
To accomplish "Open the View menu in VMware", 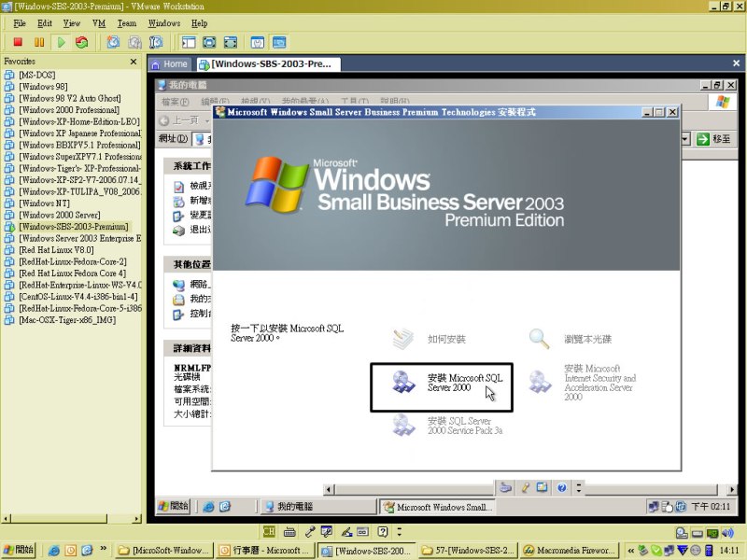I will point(72,23).
